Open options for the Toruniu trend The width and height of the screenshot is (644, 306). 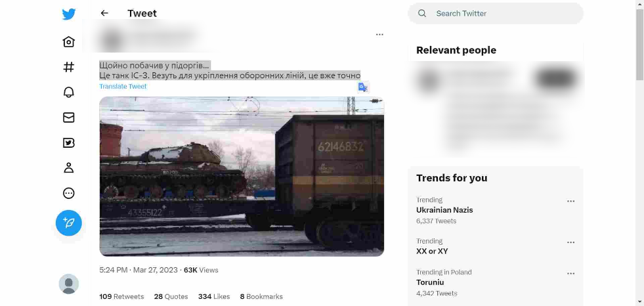[x=570, y=274]
